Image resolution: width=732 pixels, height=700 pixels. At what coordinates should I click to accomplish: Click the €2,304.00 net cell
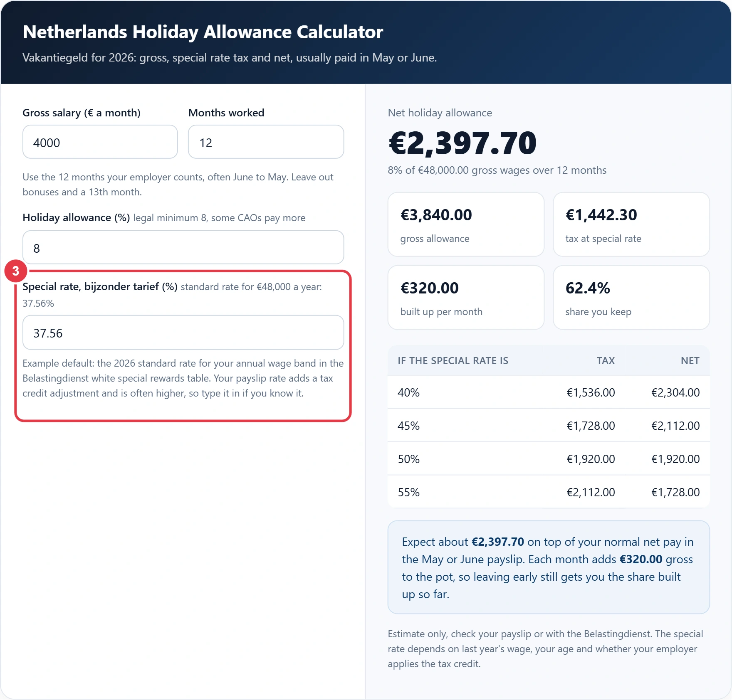click(675, 392)
